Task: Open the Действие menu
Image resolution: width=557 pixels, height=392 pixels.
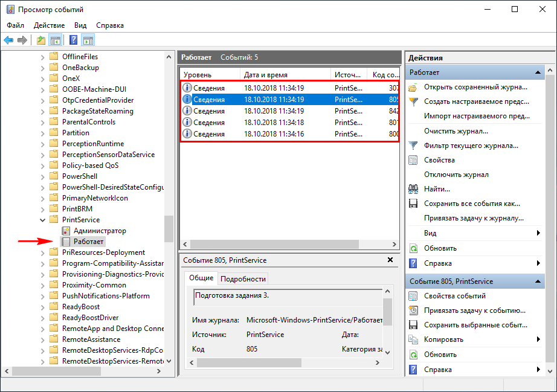Action: pos(49,25)
